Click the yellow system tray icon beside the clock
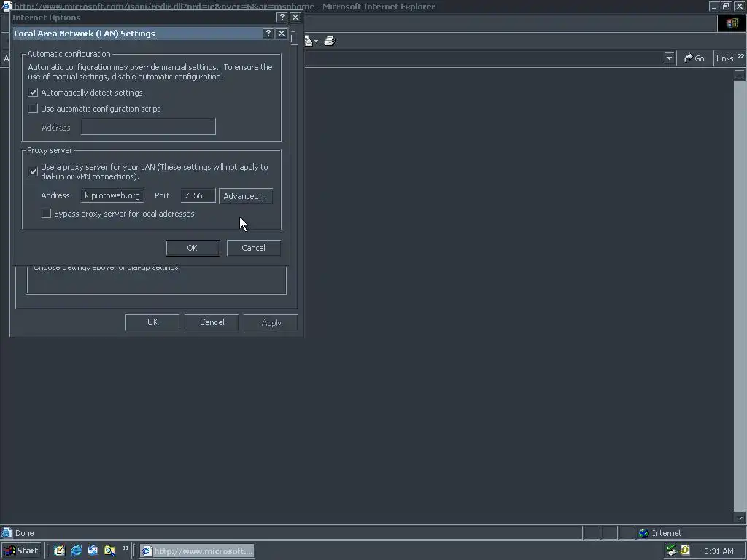The image size is (747, 560). coord(685,551)
